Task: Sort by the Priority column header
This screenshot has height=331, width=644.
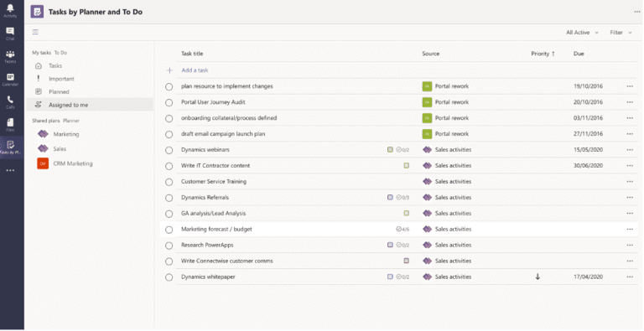Action: point(543,54)
